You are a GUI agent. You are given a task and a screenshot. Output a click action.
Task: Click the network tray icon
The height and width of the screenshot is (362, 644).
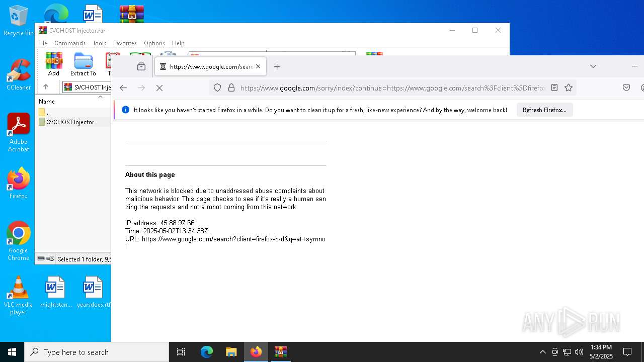[567, 352]
